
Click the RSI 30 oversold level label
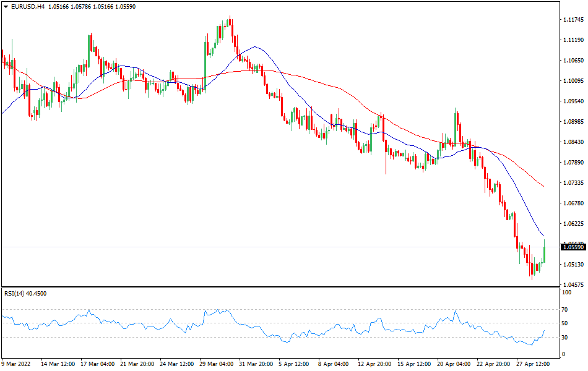click(564, 337)
